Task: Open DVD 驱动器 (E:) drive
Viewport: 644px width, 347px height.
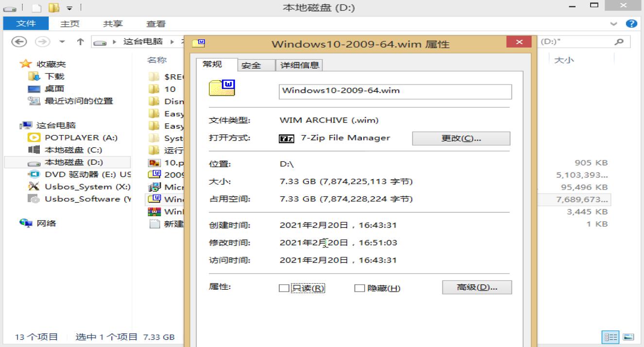Action: click(88, 174)
